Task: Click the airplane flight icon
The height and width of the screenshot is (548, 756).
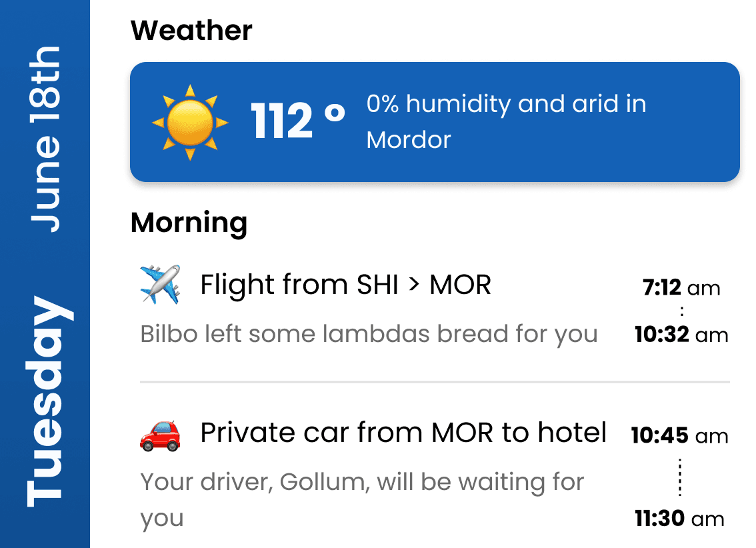Action: [160, 285]
